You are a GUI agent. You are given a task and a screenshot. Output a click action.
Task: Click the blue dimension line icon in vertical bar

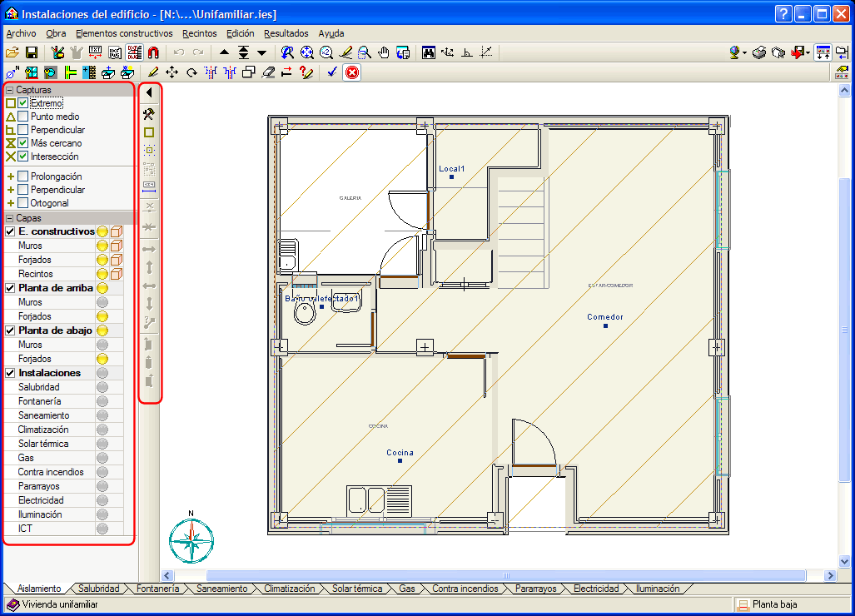point(149,187)
